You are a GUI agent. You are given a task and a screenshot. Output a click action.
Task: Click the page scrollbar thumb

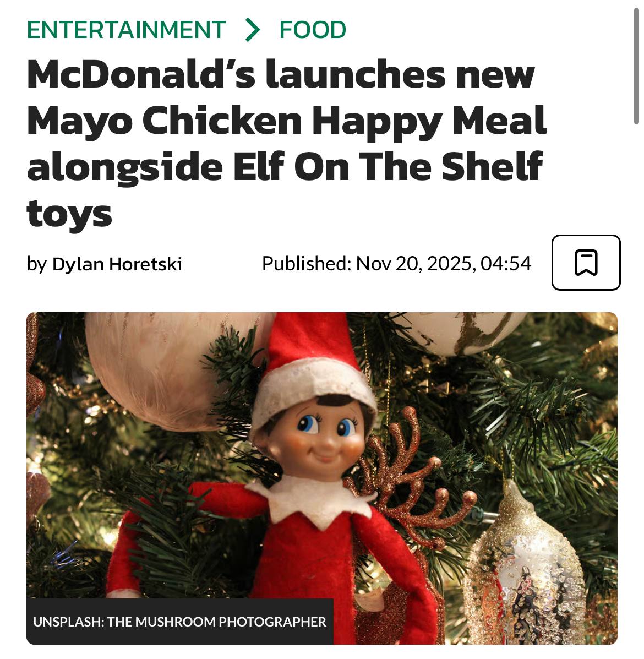(x=636, y=66)
